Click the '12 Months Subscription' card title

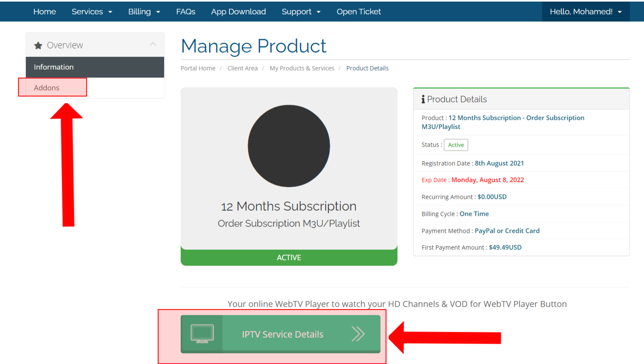pyautogui.click(x=289, y=206)
